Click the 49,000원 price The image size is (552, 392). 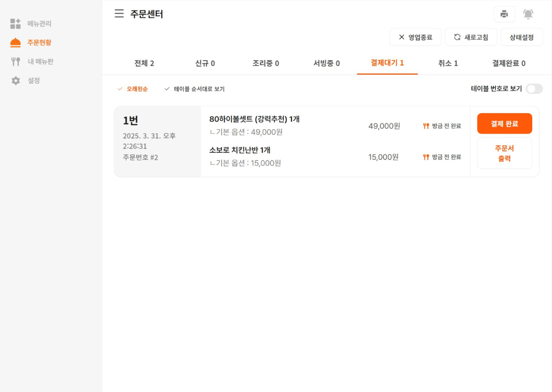[384, 126]
